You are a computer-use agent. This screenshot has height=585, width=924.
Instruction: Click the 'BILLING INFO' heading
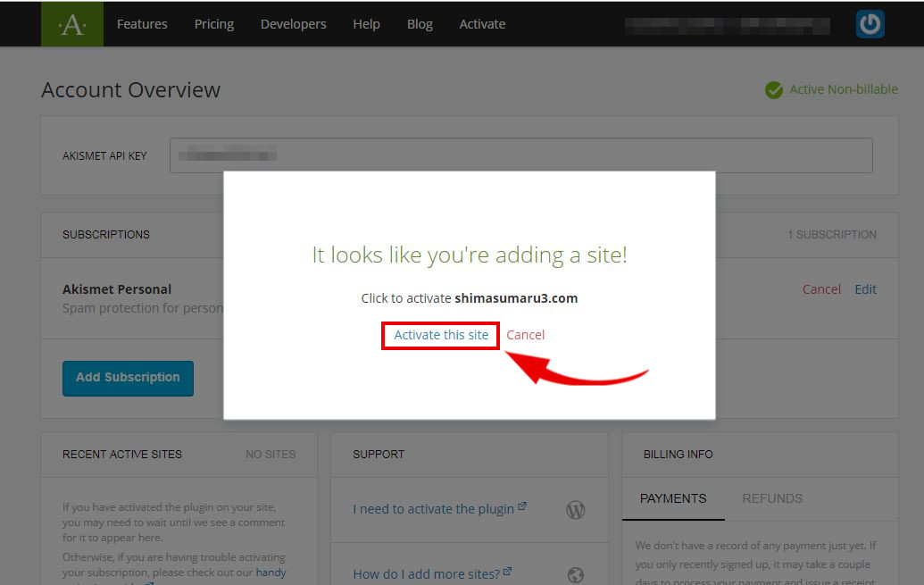(678, 455)
